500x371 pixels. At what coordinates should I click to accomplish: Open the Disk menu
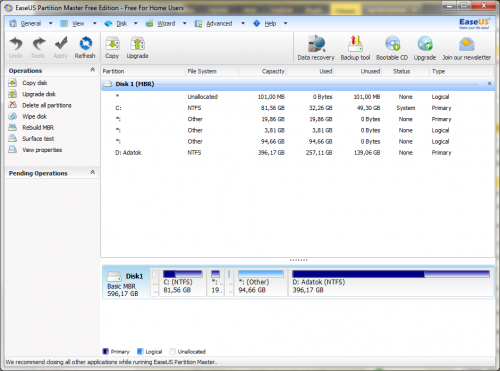(x=122, y=23)
